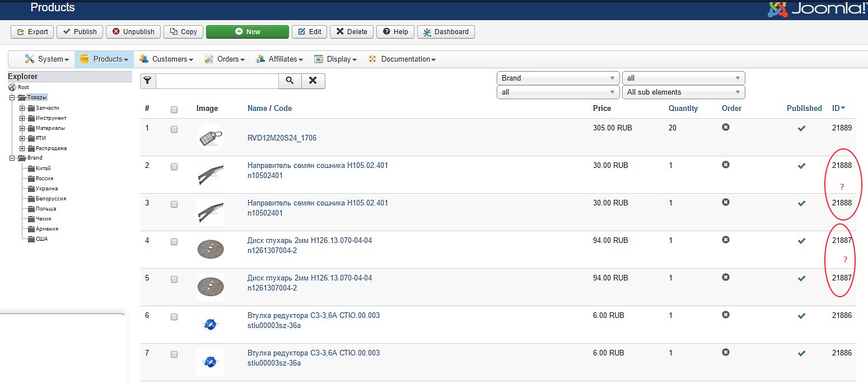Open price-tag thumbnail of RVD12M20S24_1706

(x=211, y=137)
